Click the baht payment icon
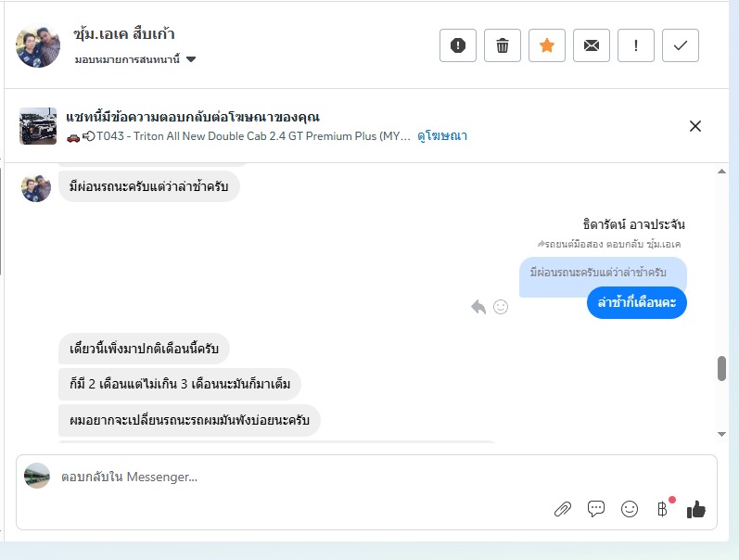Screen dimensions: 739x560 (x=662, y=508)
